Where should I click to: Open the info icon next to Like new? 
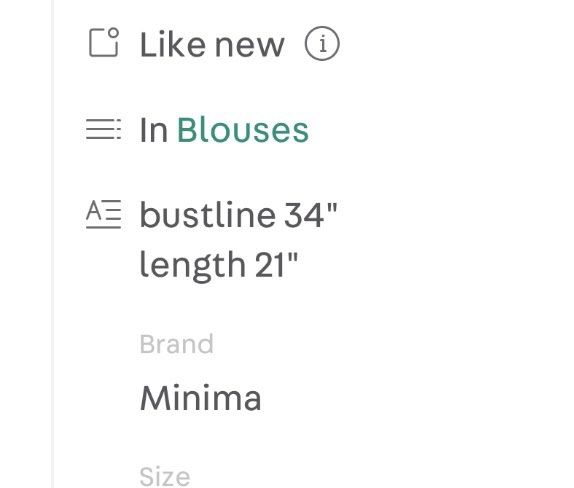click(x=322, y=44)
